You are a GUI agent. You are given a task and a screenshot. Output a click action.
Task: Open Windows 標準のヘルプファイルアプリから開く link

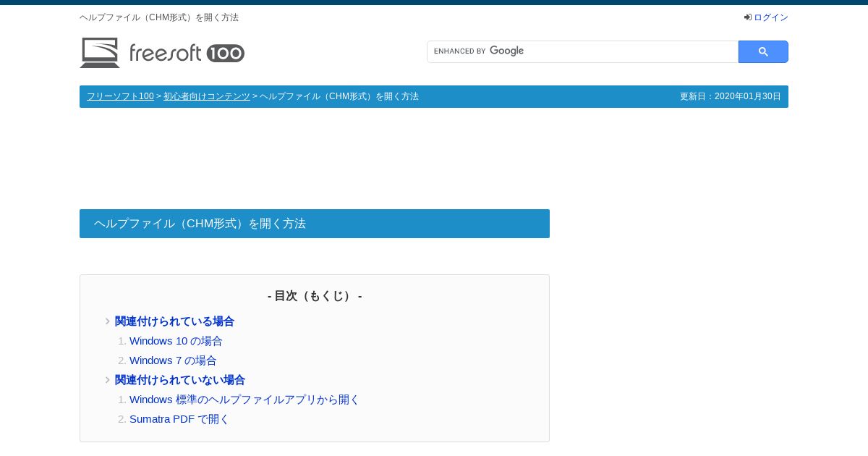244,400
